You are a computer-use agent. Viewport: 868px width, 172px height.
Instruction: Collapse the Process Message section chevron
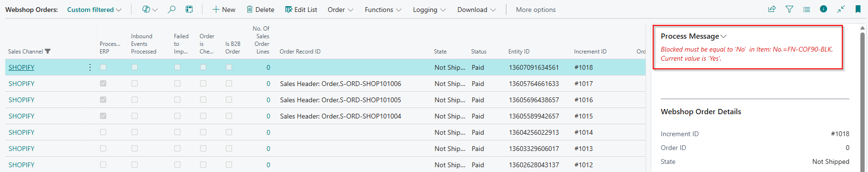point(724,36)
